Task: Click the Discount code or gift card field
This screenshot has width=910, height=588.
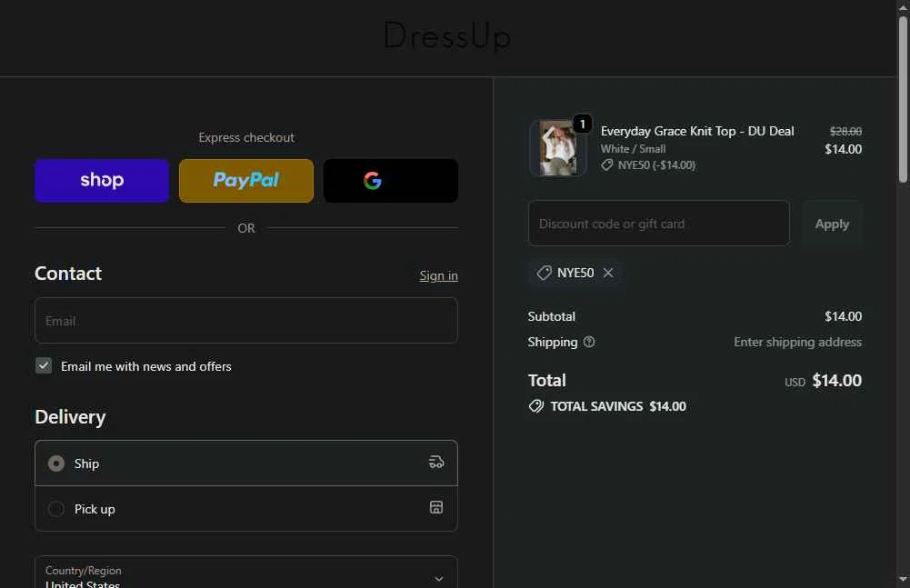Action: pos(659,224)
